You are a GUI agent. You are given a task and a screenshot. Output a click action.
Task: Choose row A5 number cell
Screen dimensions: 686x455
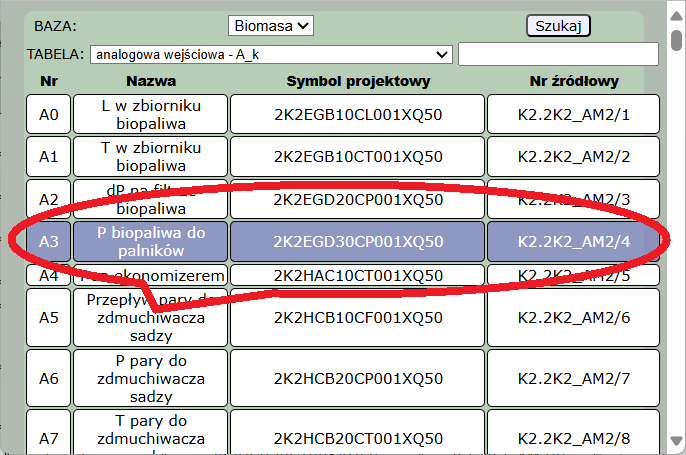pos(49,318)
